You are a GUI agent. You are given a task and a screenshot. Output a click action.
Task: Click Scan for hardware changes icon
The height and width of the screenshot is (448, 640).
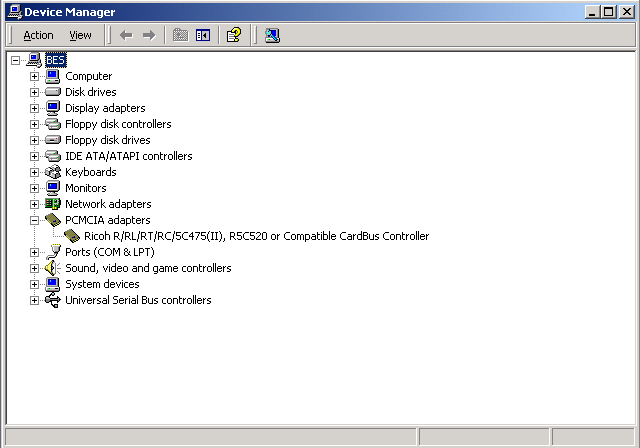(272, 35)
